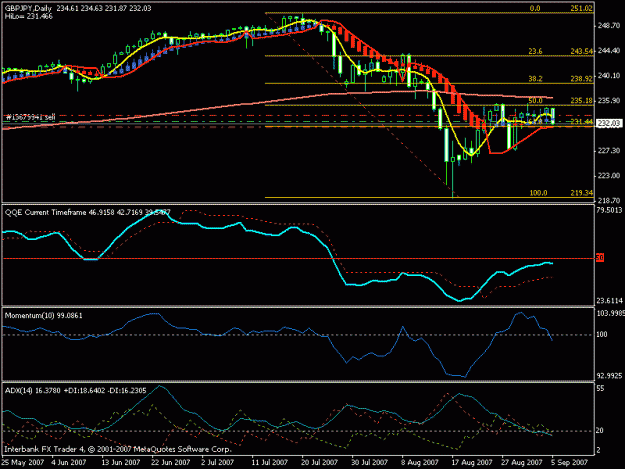Screen dimensions: 625x469
Task: Click the 27 Aug 2007 date label
Action: pos(522,463)
